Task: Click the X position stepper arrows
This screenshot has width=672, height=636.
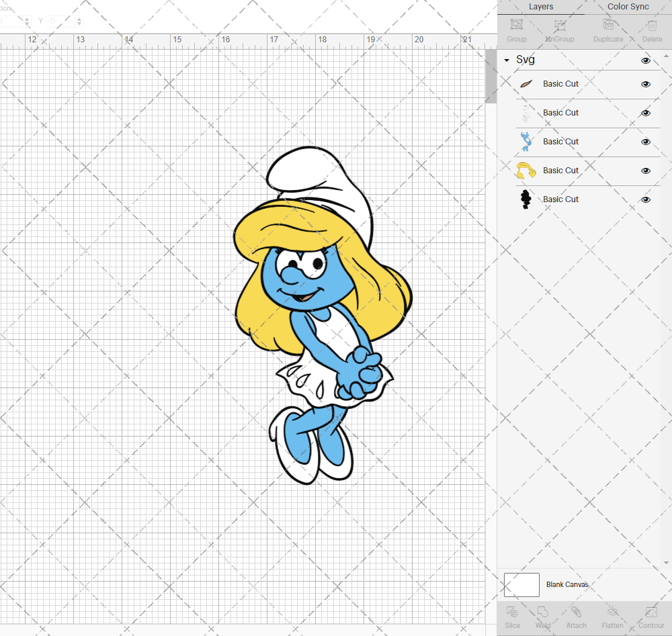Action: [x=27, y=21]
